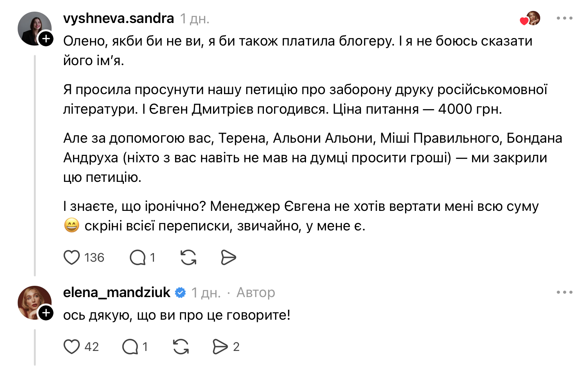Open elena_mandziuk profile via username
Viewport: 588px width, 366px height.
[117, 292]
